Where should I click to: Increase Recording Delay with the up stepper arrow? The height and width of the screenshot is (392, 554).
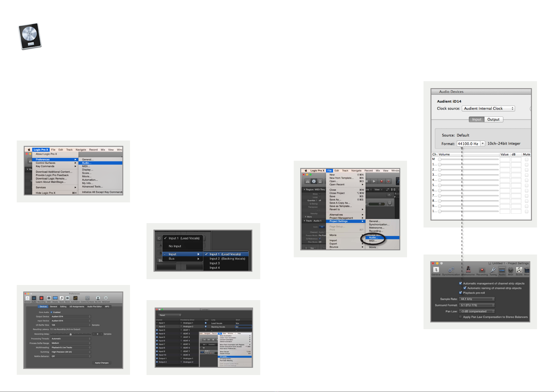tap(101, 334)
